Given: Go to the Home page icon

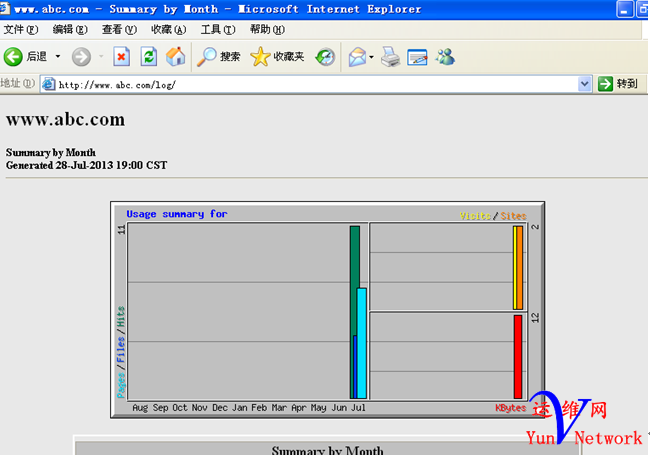Looking at the screenshot, I should click(175, 57).
